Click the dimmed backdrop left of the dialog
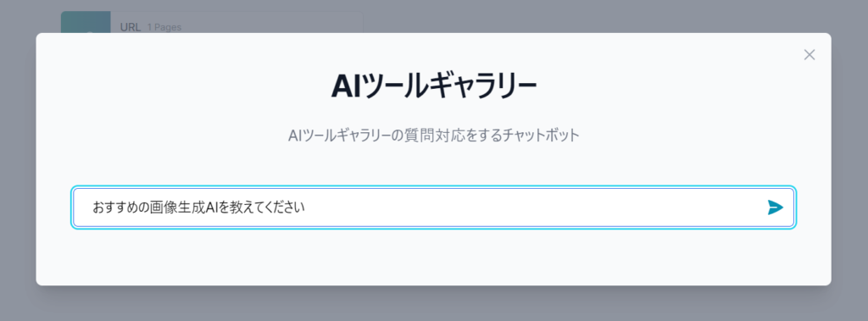The height and width of the screenshot is (321, 868). point(18,161)
